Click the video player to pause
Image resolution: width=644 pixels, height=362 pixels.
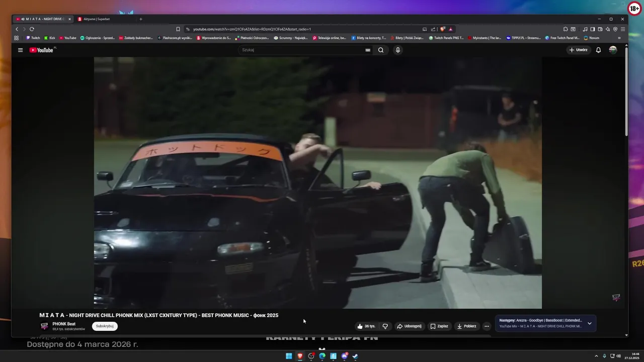click(317, 183)
